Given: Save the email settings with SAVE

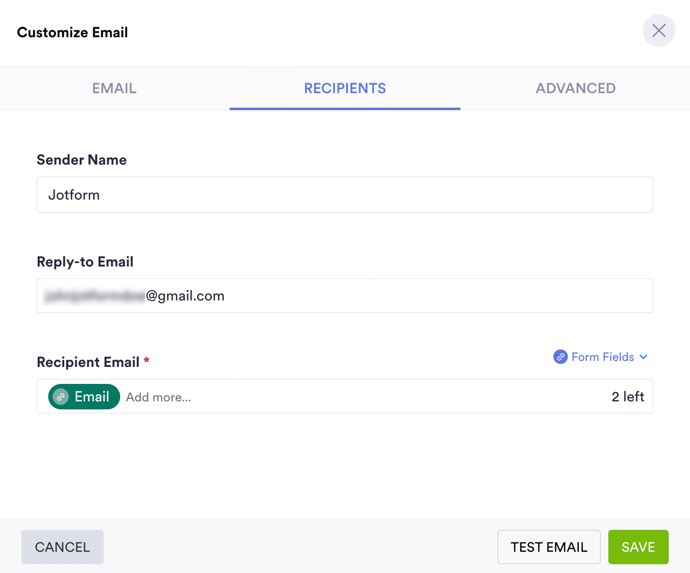Looking at the screenshot, I should pos(638,547).
